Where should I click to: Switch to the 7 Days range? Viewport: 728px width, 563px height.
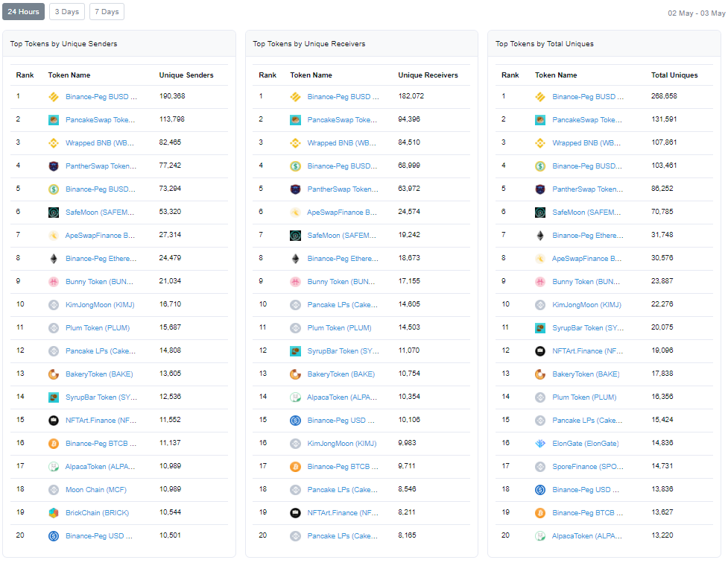[x=107, y=12]
